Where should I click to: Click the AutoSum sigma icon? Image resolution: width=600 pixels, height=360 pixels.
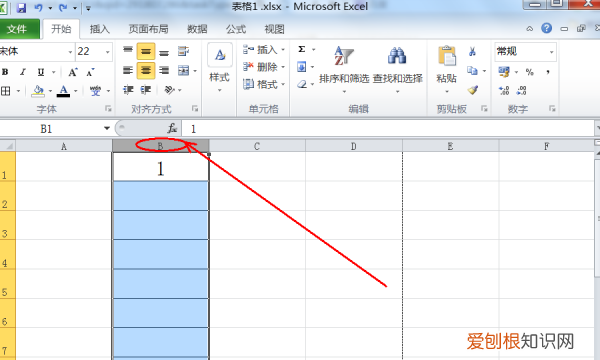click(302, 49)
